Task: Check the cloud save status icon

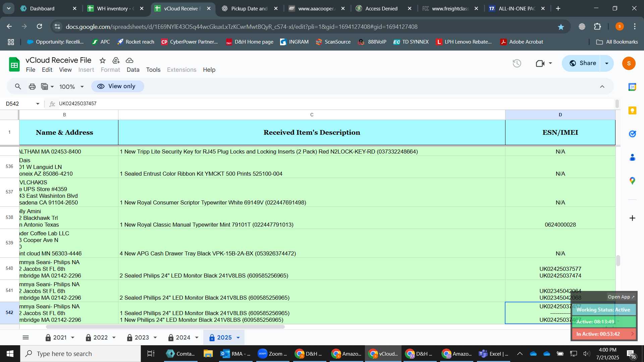Action: point(129,60)
